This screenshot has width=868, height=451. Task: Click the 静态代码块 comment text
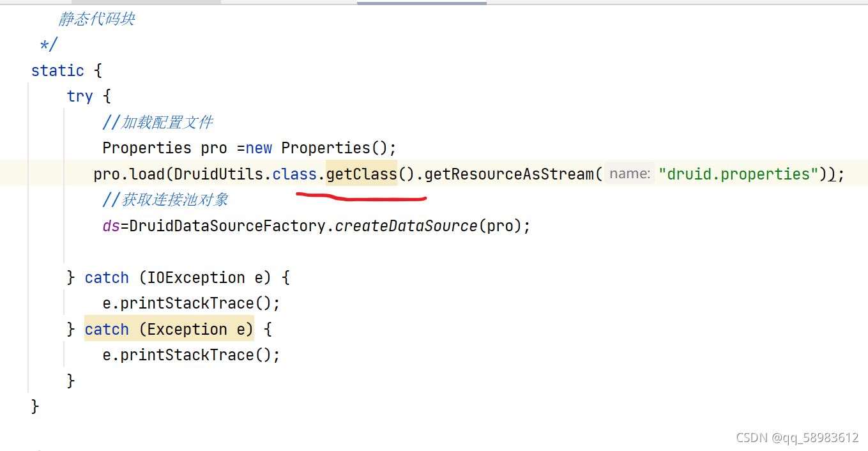pyautogui.click(x=96, y=19)
